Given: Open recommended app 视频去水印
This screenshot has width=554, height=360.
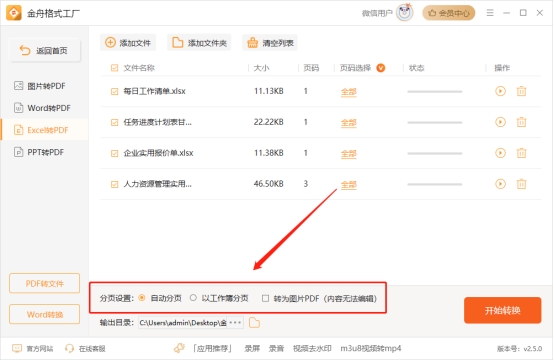Looking at the screenshot, I should (x=312, y=348).
